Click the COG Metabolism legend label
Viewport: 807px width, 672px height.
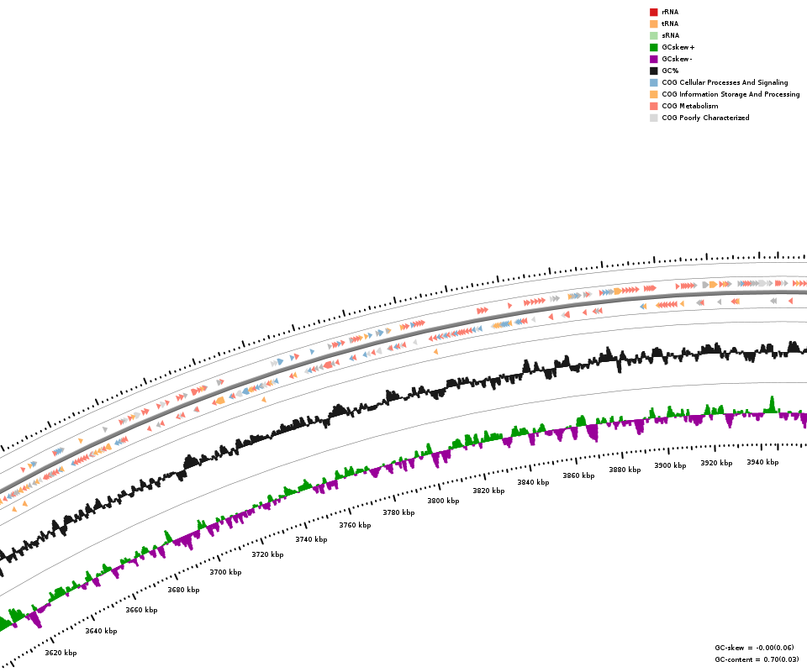pos(690,106)
